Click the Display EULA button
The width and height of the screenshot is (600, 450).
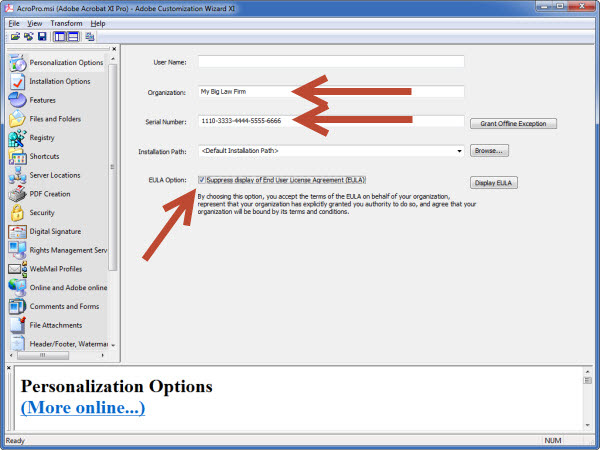(494, 183)
